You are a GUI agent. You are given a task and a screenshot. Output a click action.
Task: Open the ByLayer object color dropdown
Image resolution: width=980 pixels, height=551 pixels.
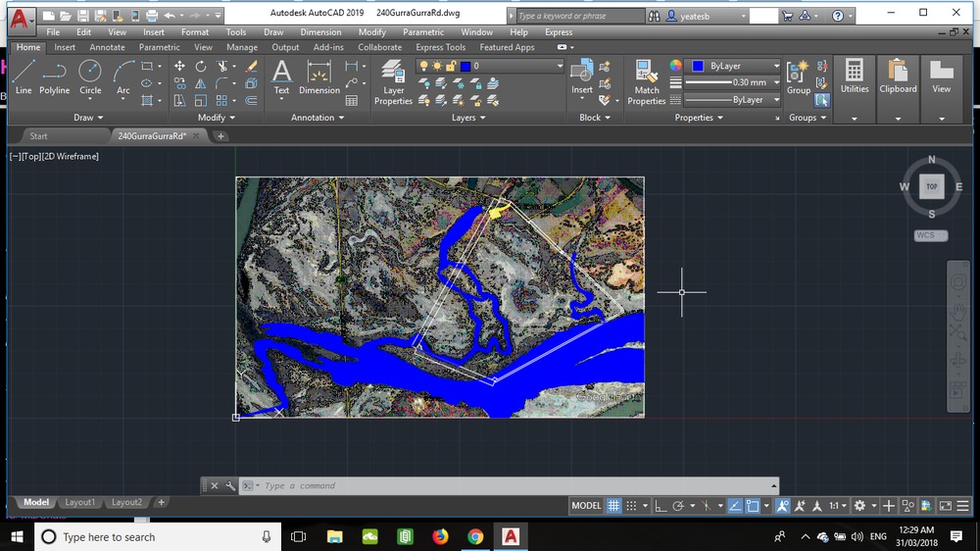776,66
